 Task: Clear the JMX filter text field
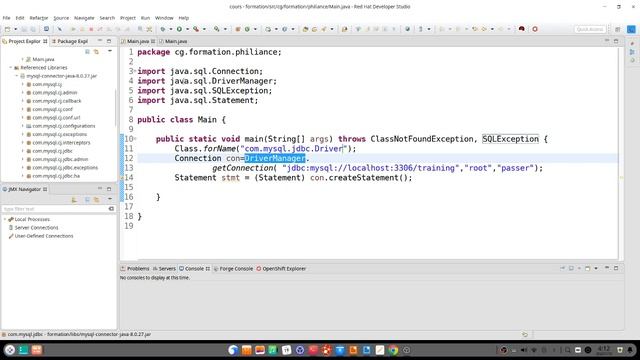click(111, 209)
